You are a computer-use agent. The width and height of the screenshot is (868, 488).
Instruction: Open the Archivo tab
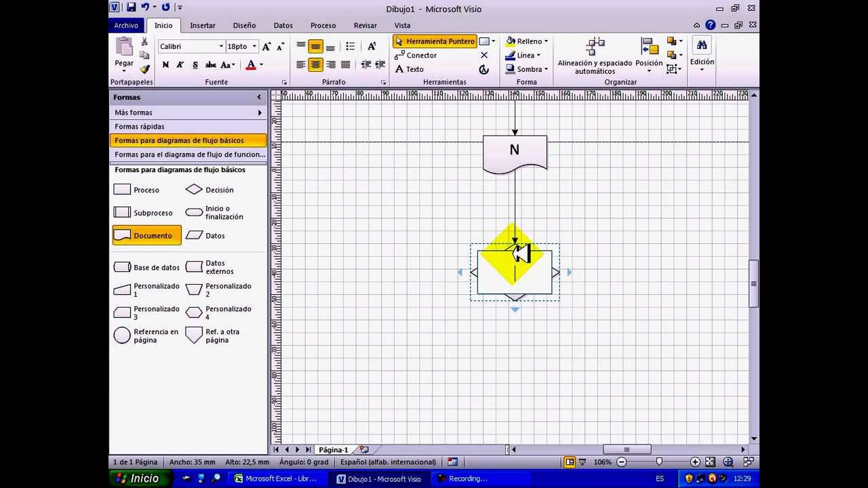(126, 25)
